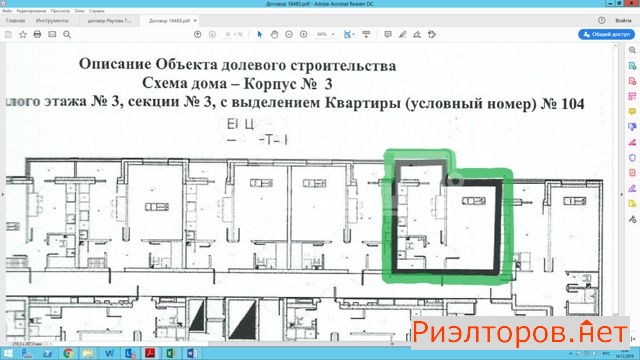Open More Tools wrench icon in sidebar

click(632, 220)
